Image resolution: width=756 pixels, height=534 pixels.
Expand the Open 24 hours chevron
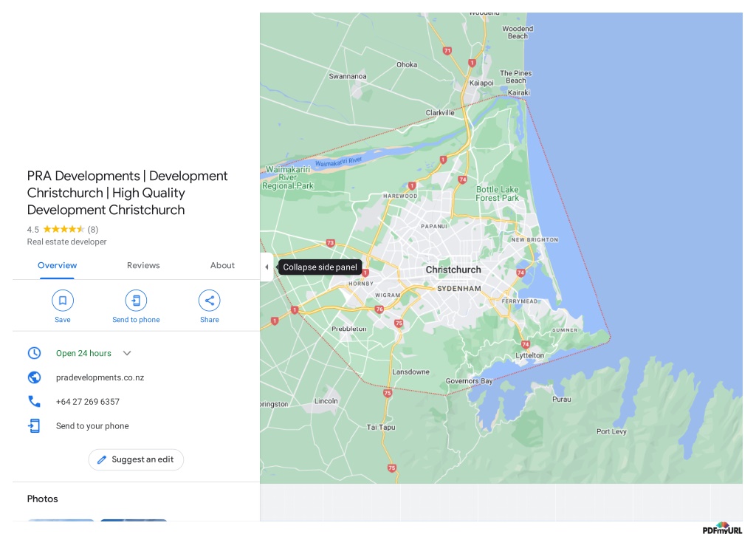(127, 353)
